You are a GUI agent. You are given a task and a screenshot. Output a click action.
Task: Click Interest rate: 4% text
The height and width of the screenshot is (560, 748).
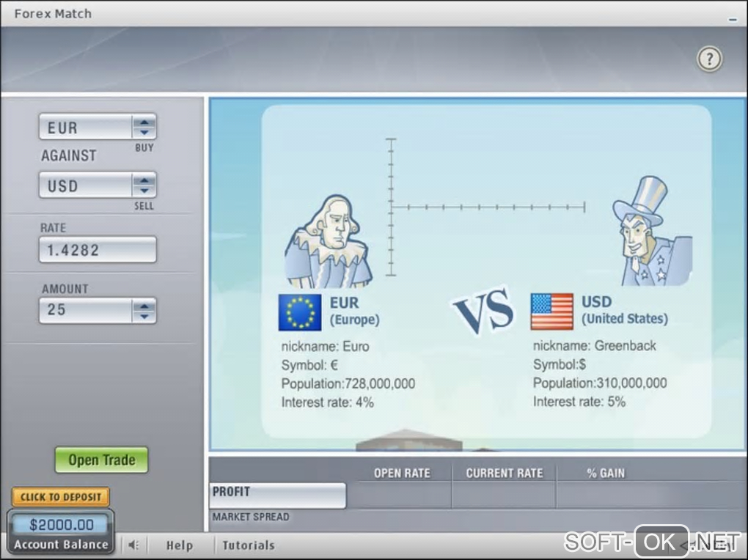click(328, 402)
